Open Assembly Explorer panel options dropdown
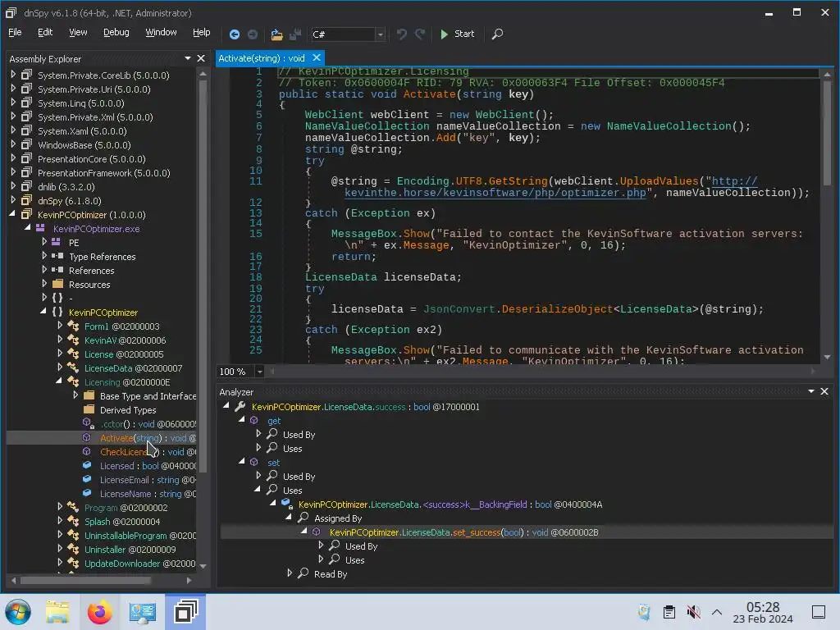The width and height of the screenshot is (840, 630). click(x=188, y=58)
